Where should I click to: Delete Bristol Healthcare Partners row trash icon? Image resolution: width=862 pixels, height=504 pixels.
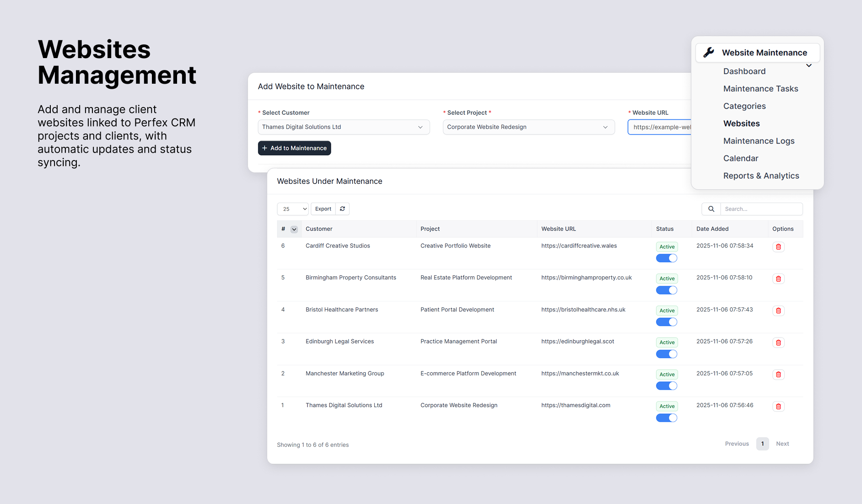tap(778, 311)
